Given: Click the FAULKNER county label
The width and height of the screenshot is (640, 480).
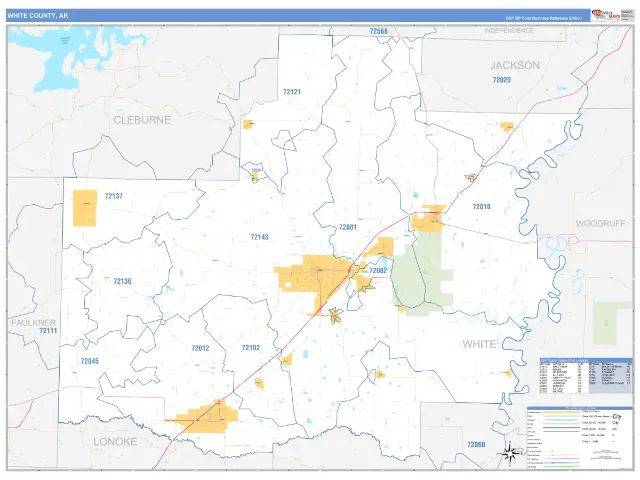Looking at the screenshot, I should (33, 322).
